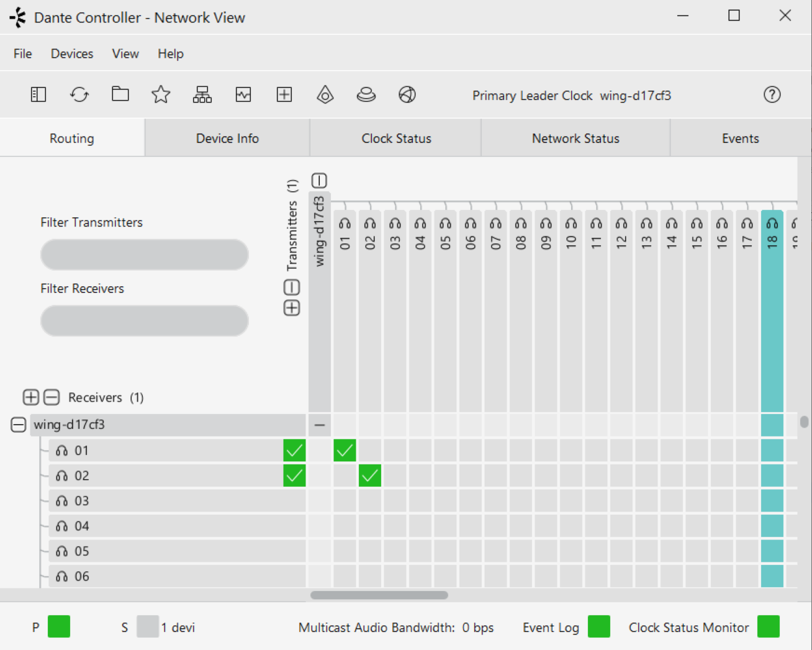Click the Filter Transmitters input field

click(145, 255)
